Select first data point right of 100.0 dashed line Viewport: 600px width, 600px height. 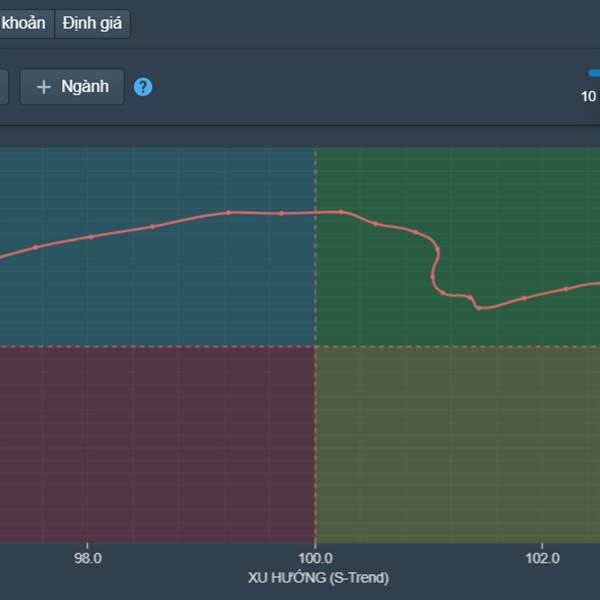341,212
